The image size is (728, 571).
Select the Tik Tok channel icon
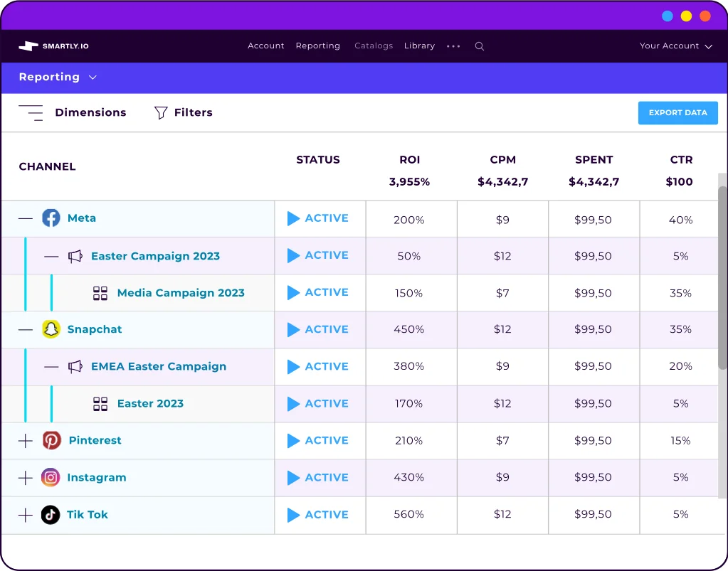click(51, 514)
